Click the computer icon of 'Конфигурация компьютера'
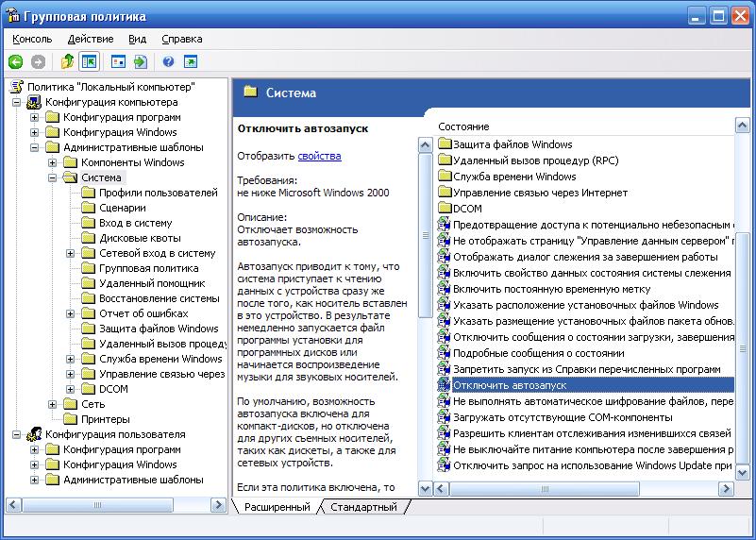Image resolution: width=756 pixels, height=540 pixels. pyautogui.click(x=34, y=102)
